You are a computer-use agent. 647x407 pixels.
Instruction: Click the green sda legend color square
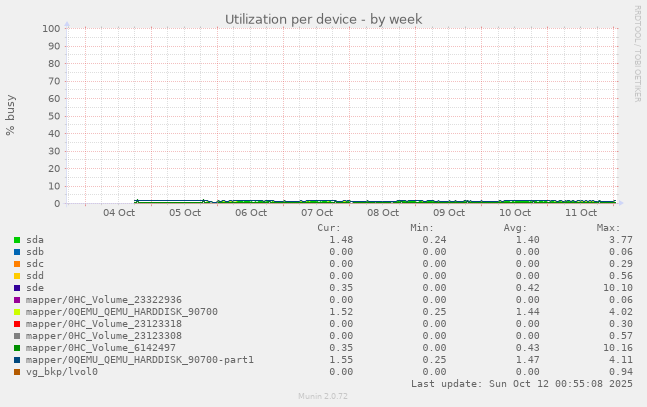[x=17, y=240]
